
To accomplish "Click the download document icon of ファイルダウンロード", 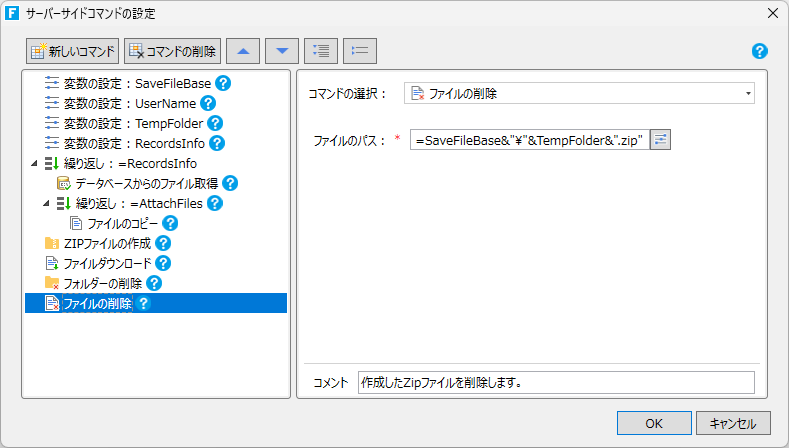I will coord(52,263).
